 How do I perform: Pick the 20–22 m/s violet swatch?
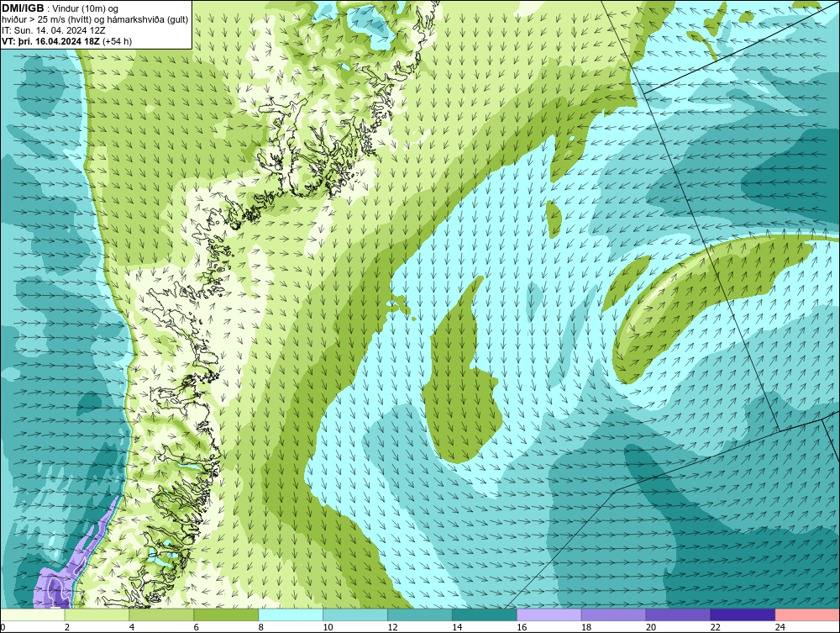(678, 615)
